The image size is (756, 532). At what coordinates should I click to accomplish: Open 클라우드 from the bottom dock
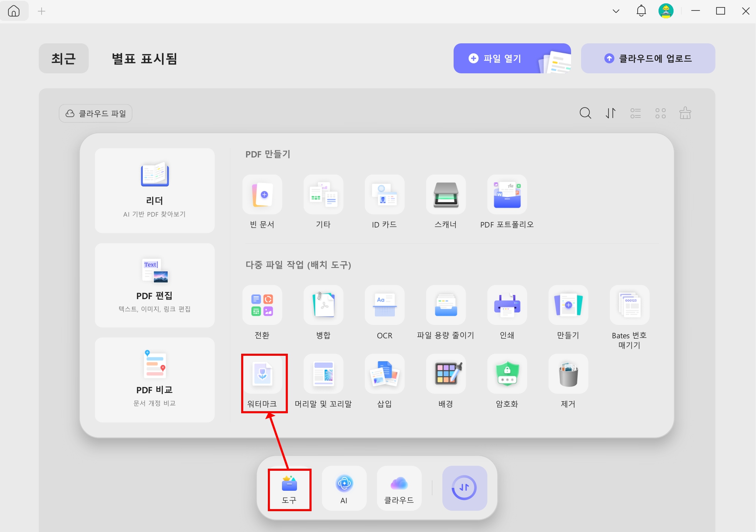[x=399, y=488]
